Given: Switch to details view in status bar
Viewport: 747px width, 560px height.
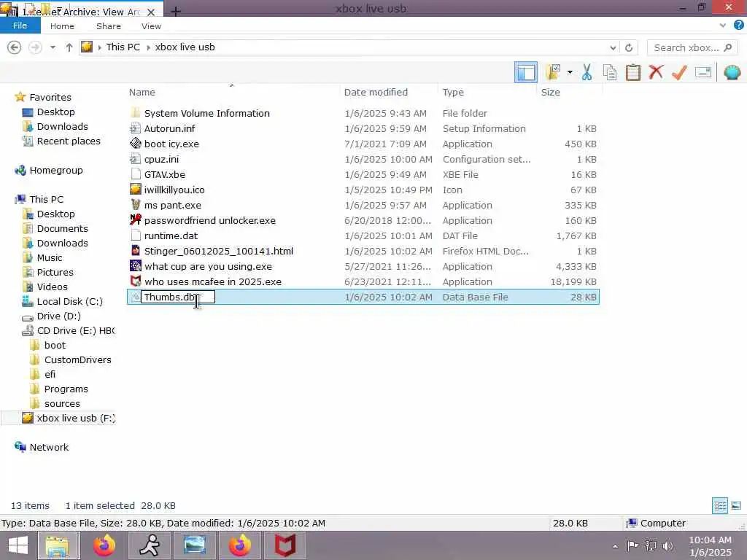Looking at the screenshot, I should [719, 505].
